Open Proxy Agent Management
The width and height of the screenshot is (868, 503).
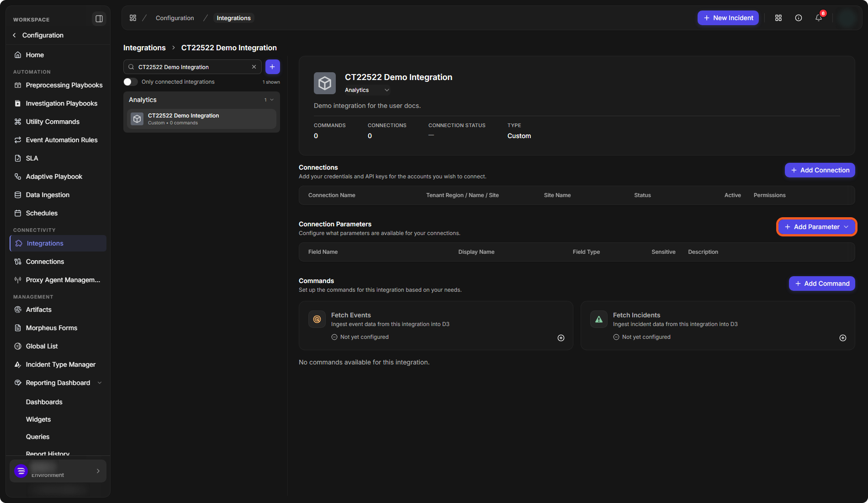point(58,280)
